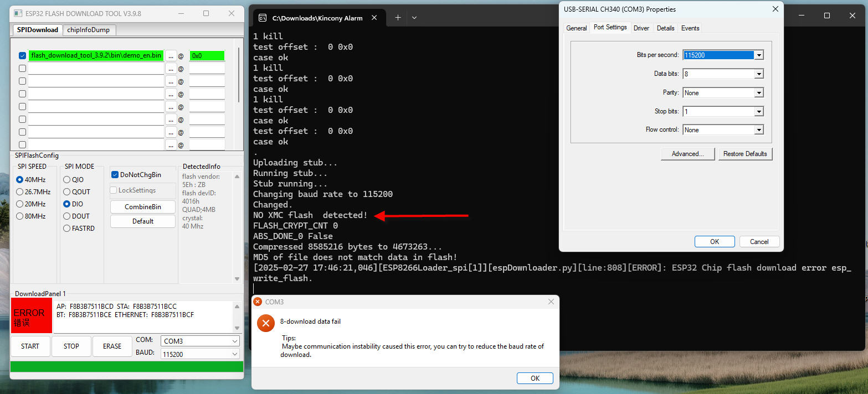Switch to the chipInfoDump tab
The height and width of the screenshot is (394, 868).
pos(89,30)
